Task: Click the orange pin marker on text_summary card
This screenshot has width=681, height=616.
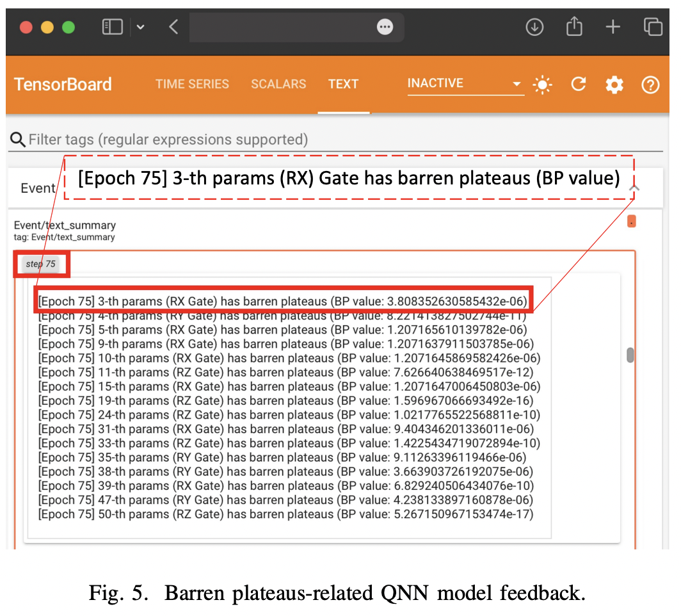Action: click(631, 221)
